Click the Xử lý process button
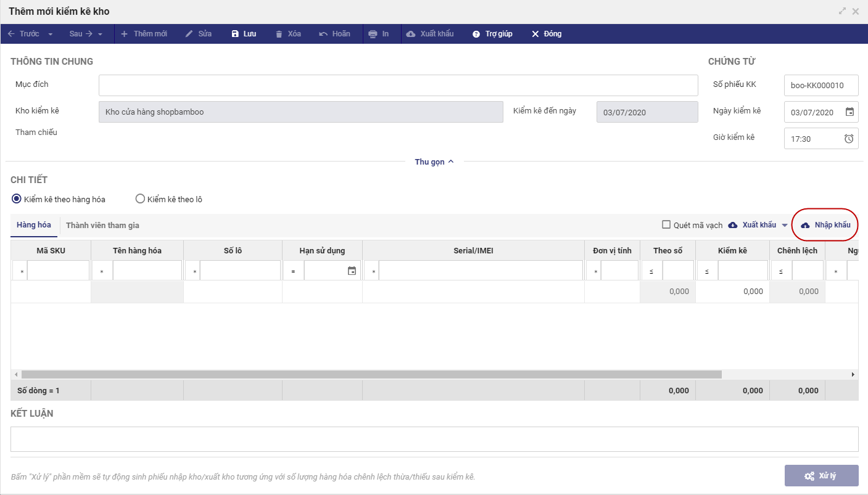This screenshot has height=495, width=868. 821,476
